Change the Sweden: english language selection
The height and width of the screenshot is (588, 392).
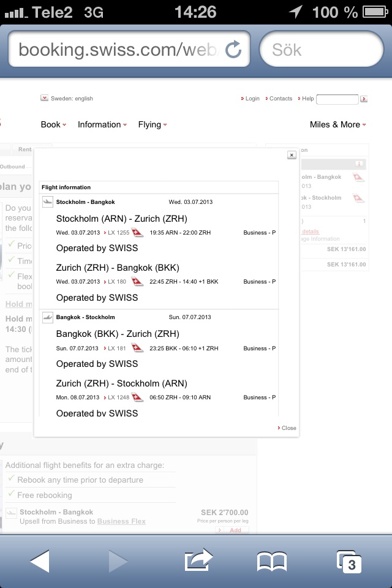pyautogui.click(x=67, y=99)
